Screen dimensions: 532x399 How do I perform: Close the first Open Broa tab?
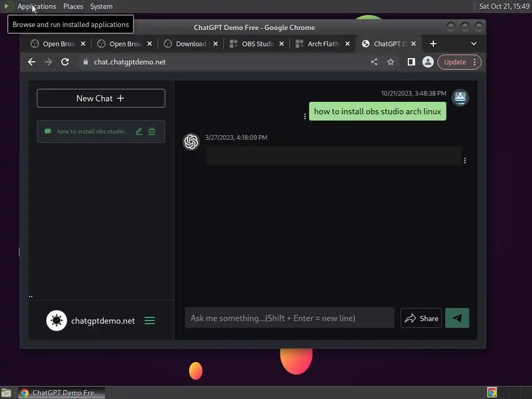click(83, 44)
